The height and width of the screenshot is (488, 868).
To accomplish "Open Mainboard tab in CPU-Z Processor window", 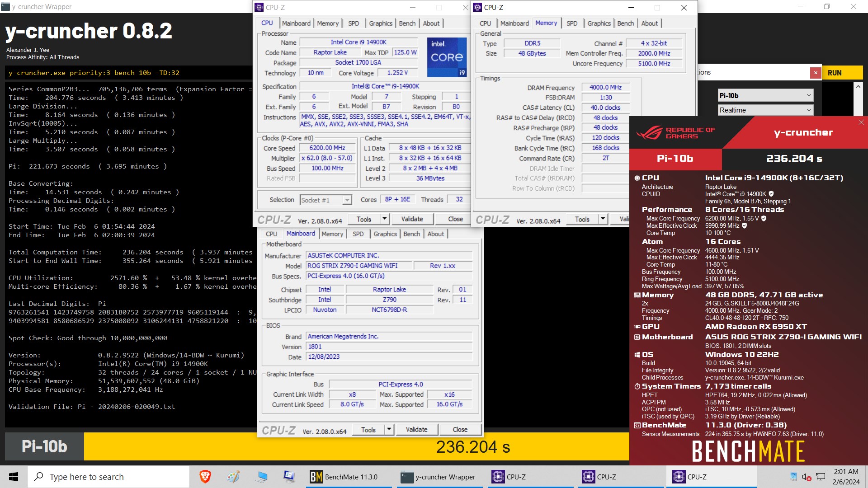I will (296, 23).
